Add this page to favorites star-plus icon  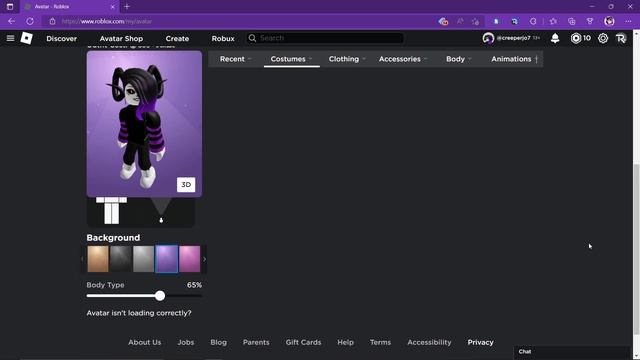pyautogui.click(x=475, y=21)
